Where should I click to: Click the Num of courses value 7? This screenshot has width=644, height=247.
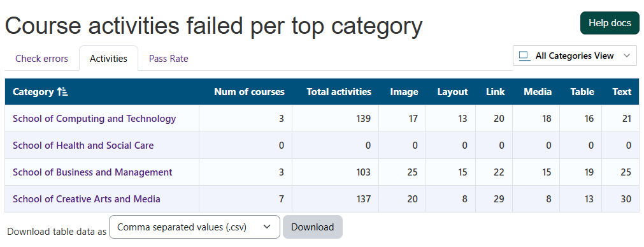point(282,199)
